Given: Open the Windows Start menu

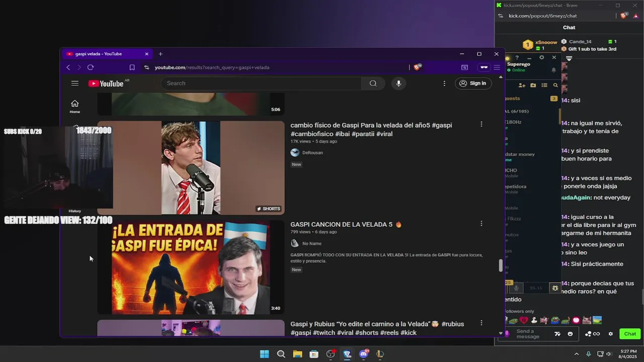Looking at the screenshot, I should click(x=264, y=354).
